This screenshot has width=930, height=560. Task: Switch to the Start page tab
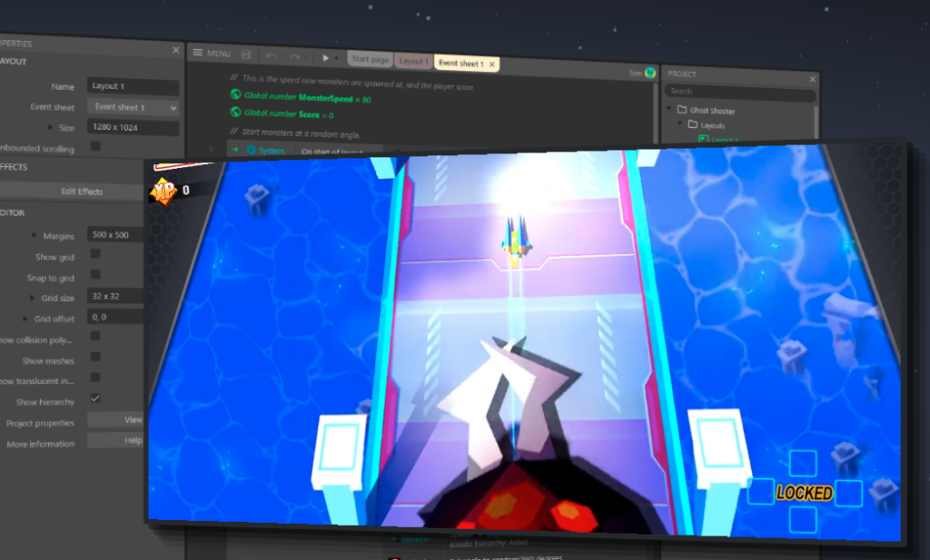point(370,59)
